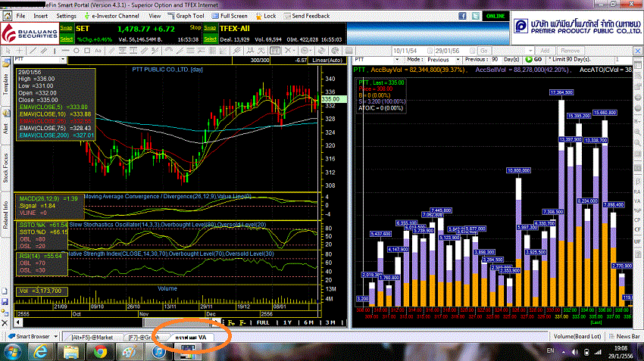Close the right volume analysis panel
The height and width of the screenshot is (361, 644).
point(638,51)
